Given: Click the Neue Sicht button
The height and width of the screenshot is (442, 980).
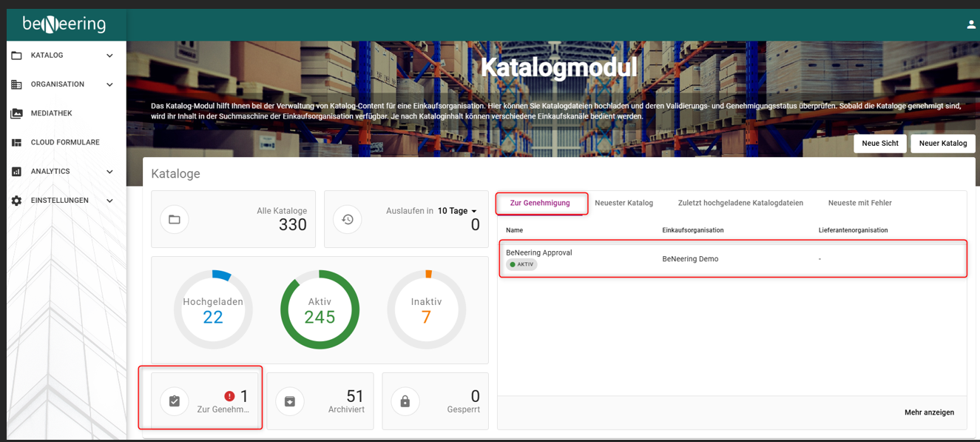Looking at the screenshot, I should click(879, 144).
